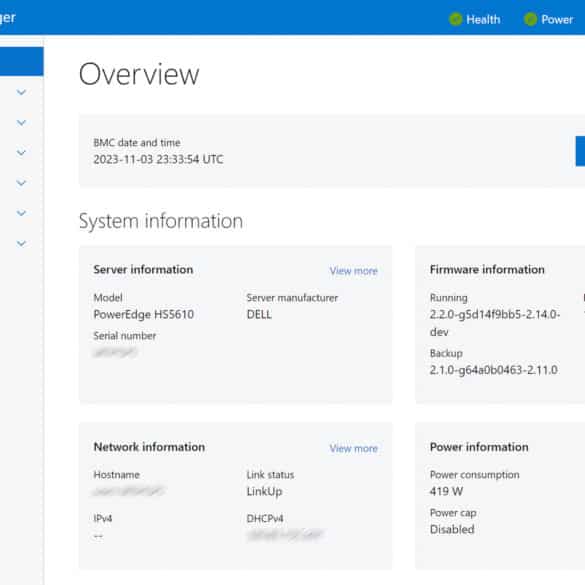585x585 pixels.
Task: Select the highlighted blue sidebar menu item
Action: [22, 61]
